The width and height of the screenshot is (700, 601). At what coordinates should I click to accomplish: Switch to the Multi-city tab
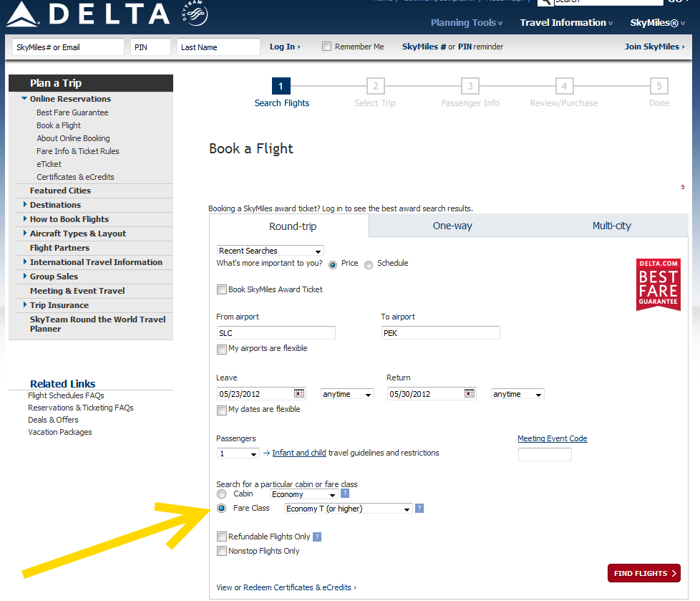coord(611,226)
